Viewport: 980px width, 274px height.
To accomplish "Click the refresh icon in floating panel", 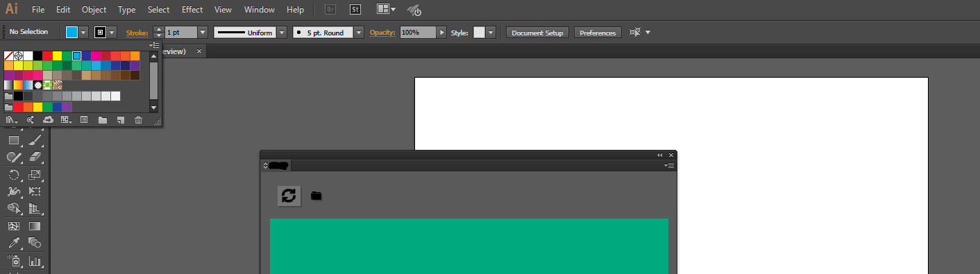I will coord(289,196).
